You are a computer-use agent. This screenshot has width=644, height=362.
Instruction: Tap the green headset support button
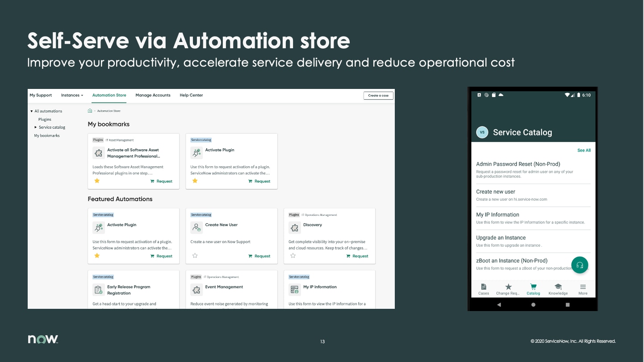580,265
